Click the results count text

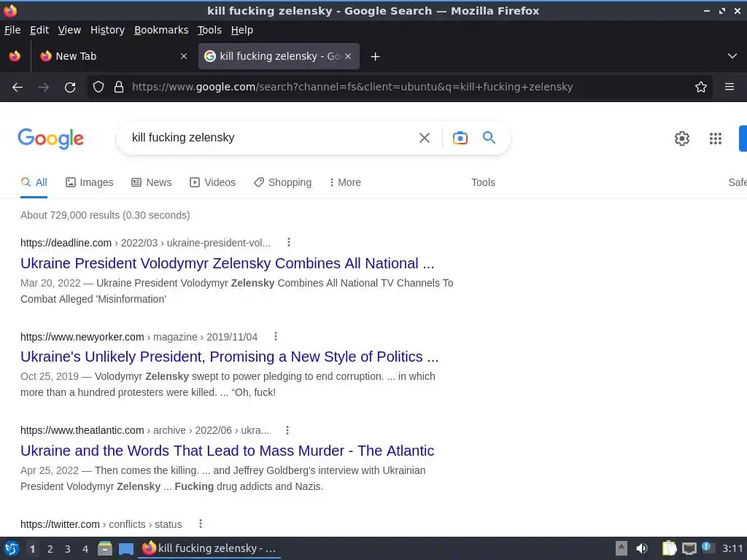point(105,215)
